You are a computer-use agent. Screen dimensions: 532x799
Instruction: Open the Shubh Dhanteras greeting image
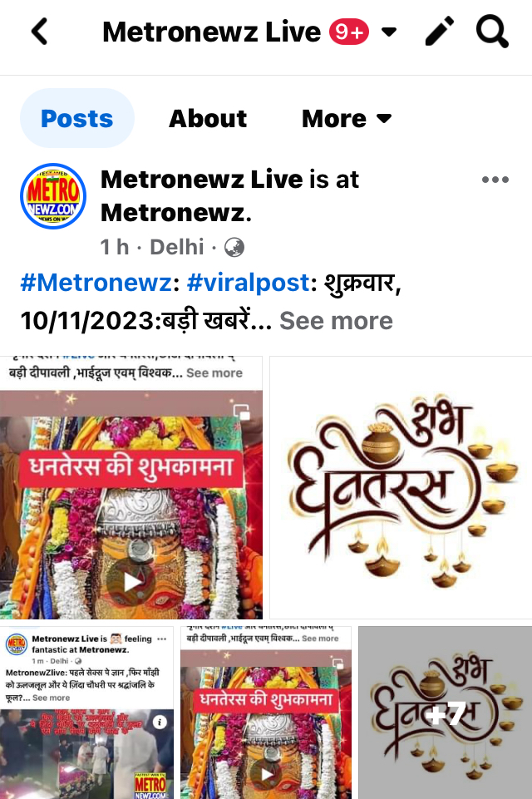(x=401, y=487)
